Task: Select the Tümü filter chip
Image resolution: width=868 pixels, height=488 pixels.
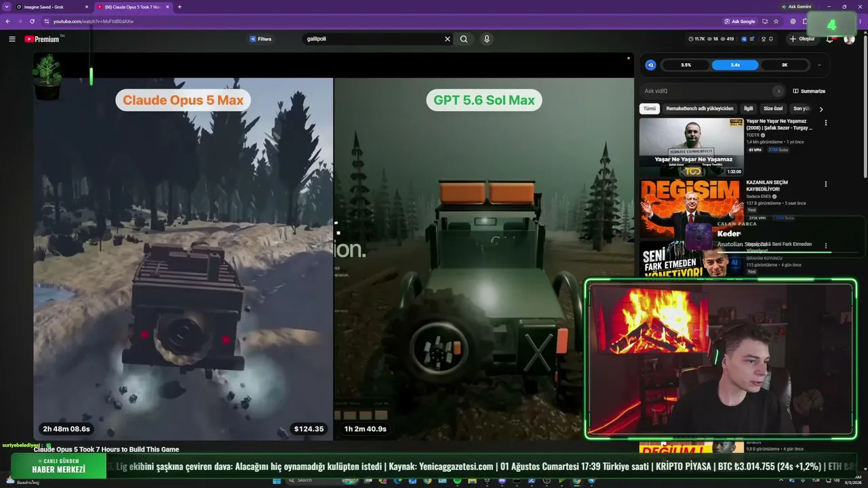Action: click(650, 108)
